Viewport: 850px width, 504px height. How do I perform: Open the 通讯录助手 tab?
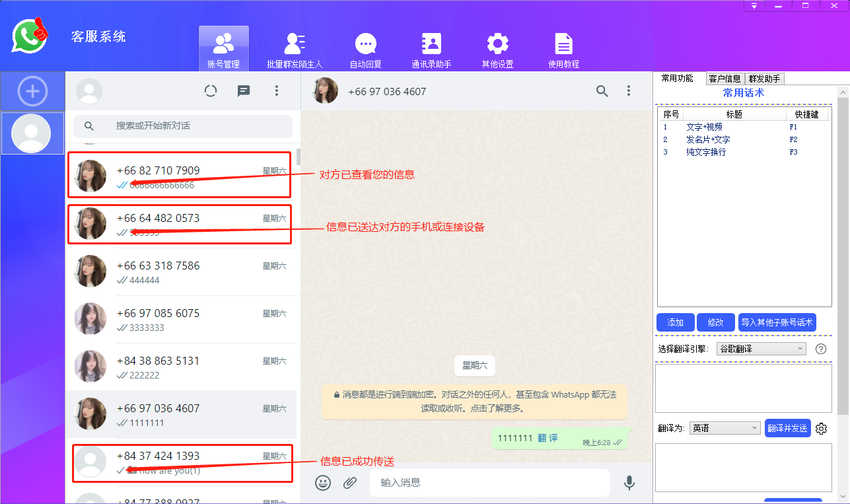(431, 50)
